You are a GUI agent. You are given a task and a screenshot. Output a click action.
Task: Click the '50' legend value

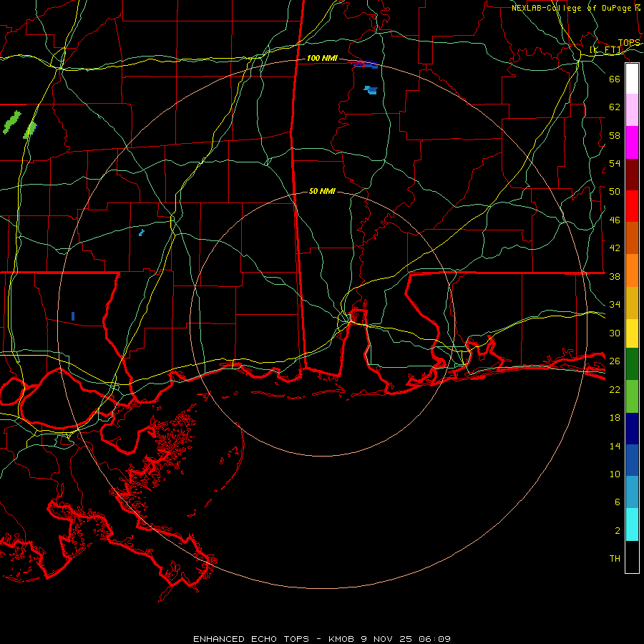pos(615,192)
